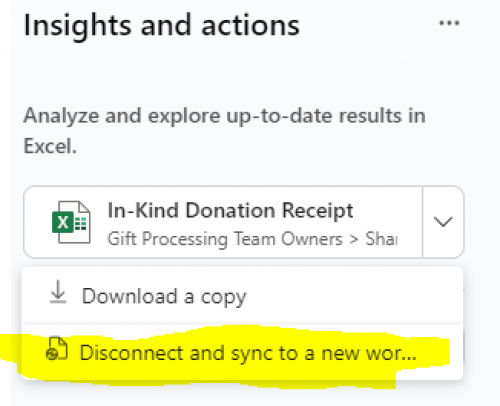This screenshot has height=406, width=500.
Task: Click the vertical separator beside the workbook chevron
Action: point(423,222)
